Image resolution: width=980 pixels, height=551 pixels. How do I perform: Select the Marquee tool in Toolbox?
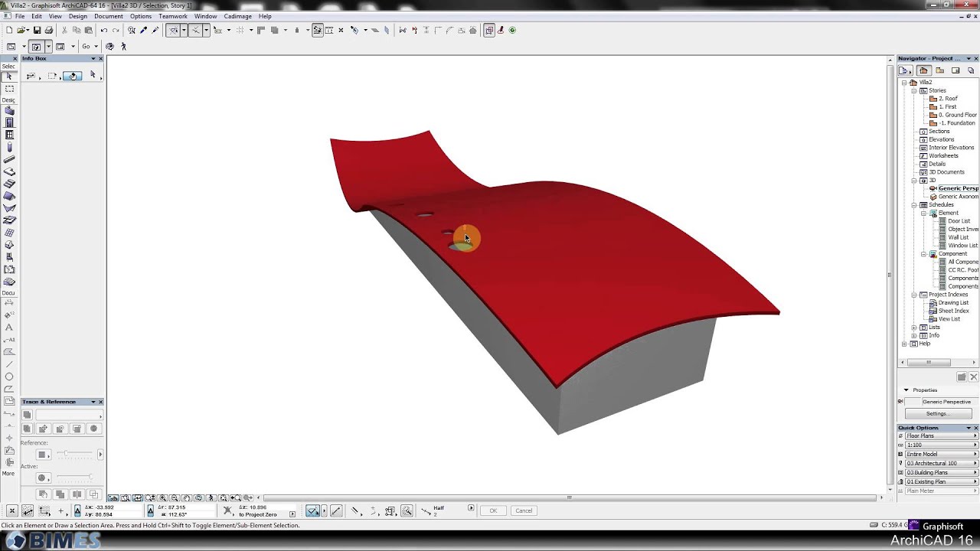tap(9, 89)
